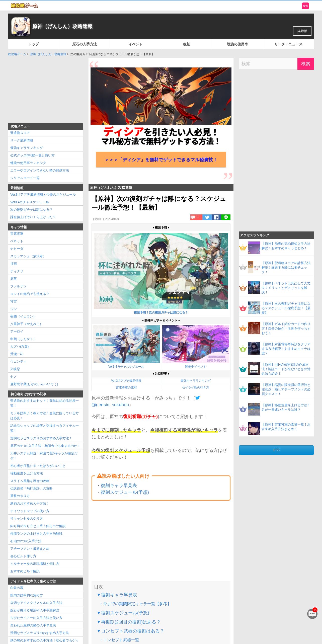Viewport: 322px width, 644px height.
Task: Click the blue RSS button
Action: tap(276, 450)
